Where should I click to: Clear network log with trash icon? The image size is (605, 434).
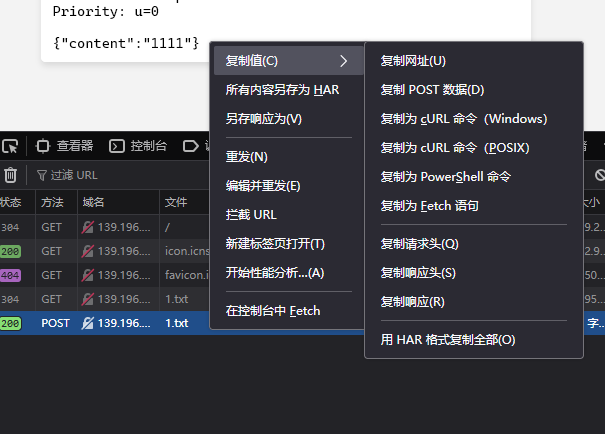[10, 175]
